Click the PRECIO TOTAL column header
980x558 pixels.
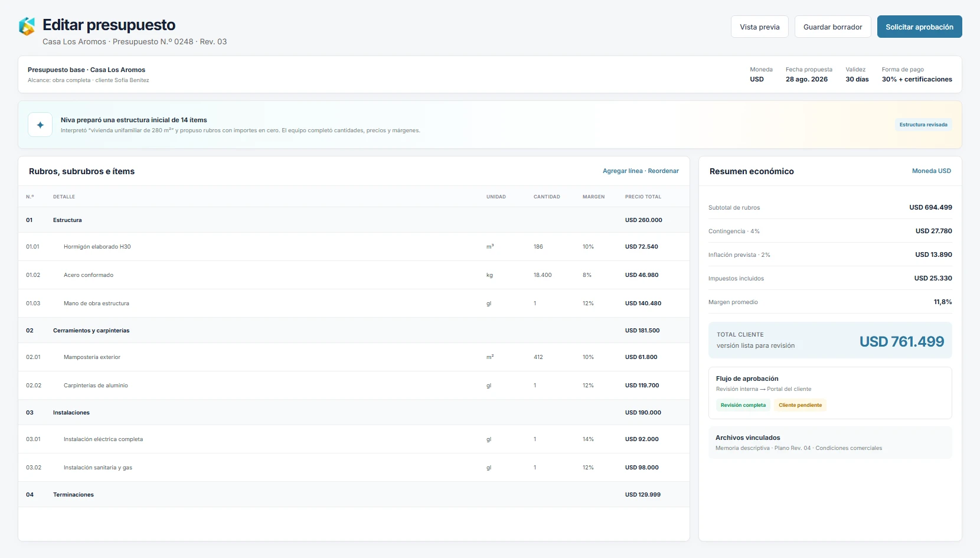pyautogui.click(x=643, y=197)
